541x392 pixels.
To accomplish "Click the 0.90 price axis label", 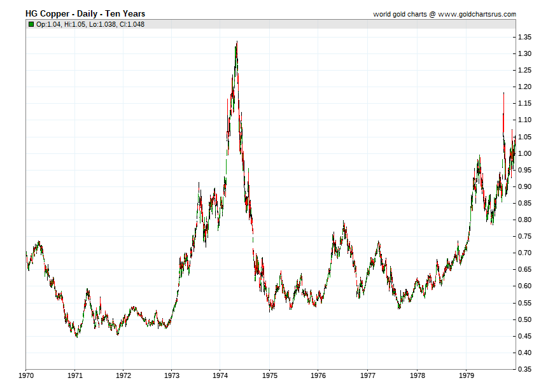I will [525, 186].
